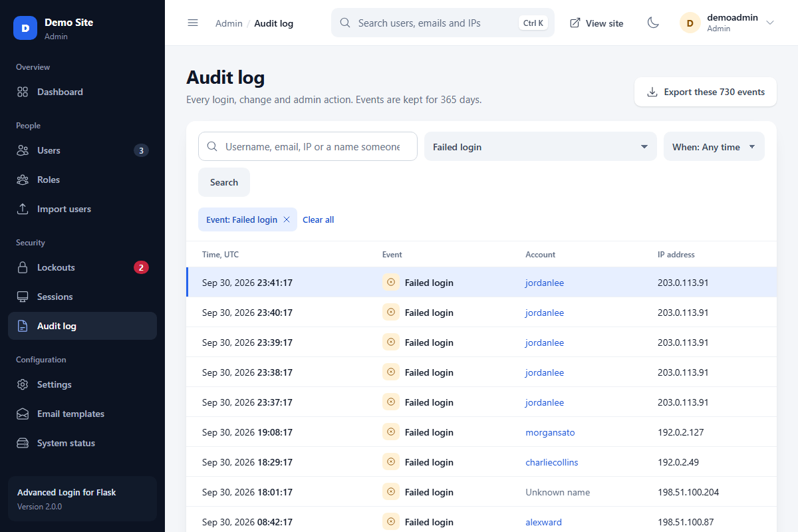Click the red Lockouts badge showing 2
Viewport: 798px width, 532px height.
(141, 267)
